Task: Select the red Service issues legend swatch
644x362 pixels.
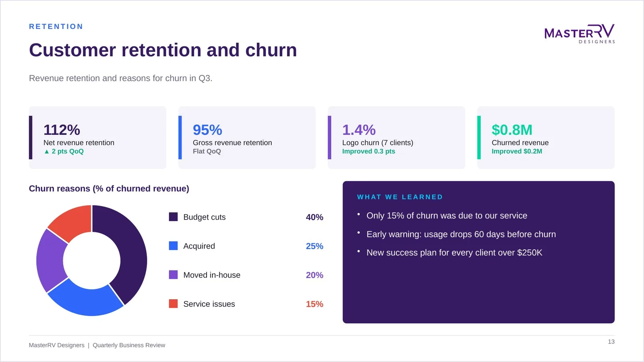Action: (x=173, y=304)
